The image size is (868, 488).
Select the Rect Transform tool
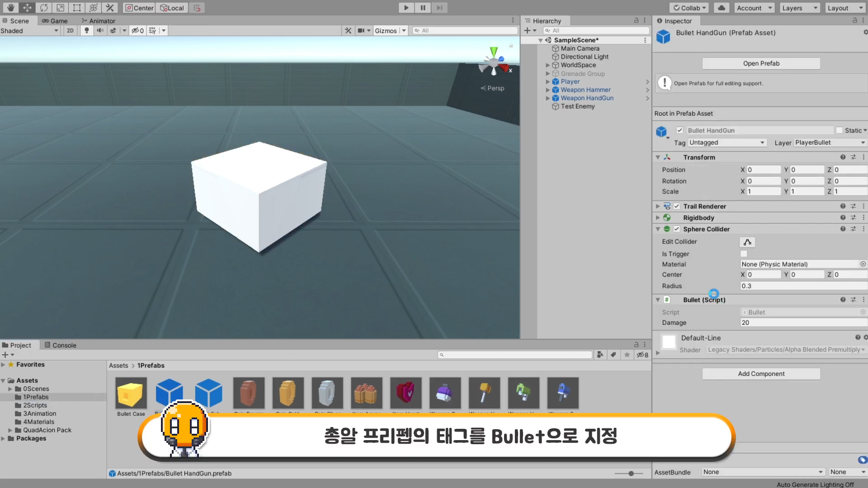point(77,8)
